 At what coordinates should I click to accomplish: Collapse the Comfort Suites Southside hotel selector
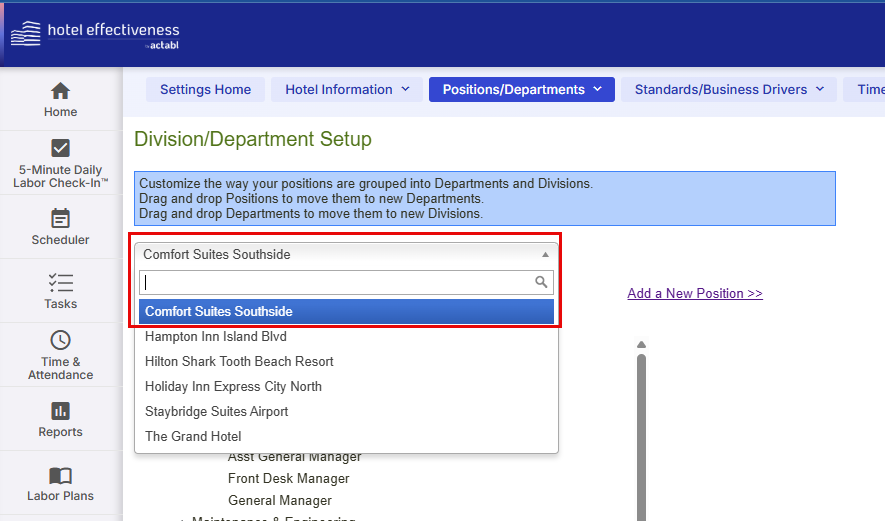click(545, 255)
